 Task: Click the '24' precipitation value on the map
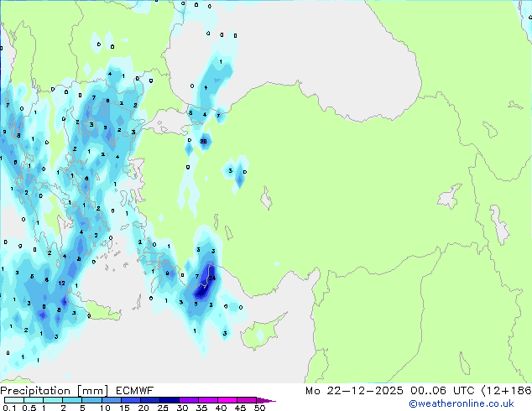click(212, 278)
